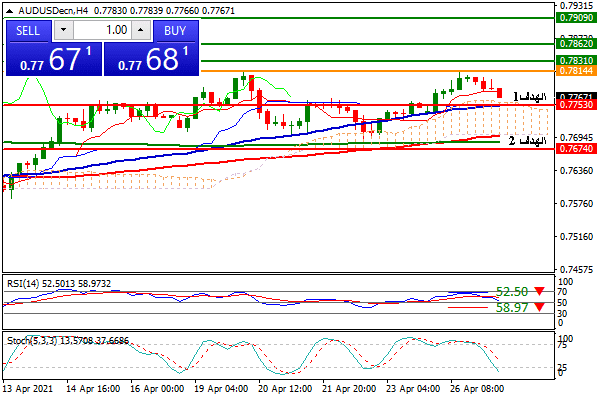Click the orange horizontal line at 0.78144

tap(377, 71)
